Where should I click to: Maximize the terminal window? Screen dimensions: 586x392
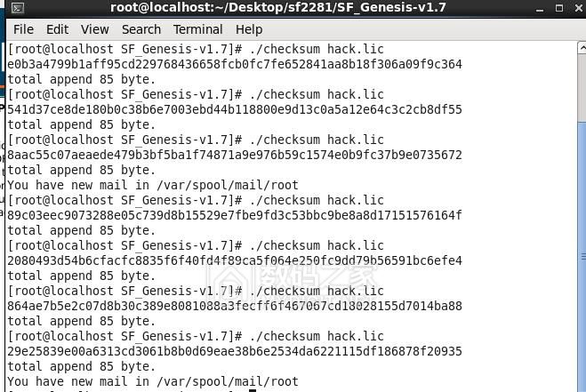click(559, 8)
